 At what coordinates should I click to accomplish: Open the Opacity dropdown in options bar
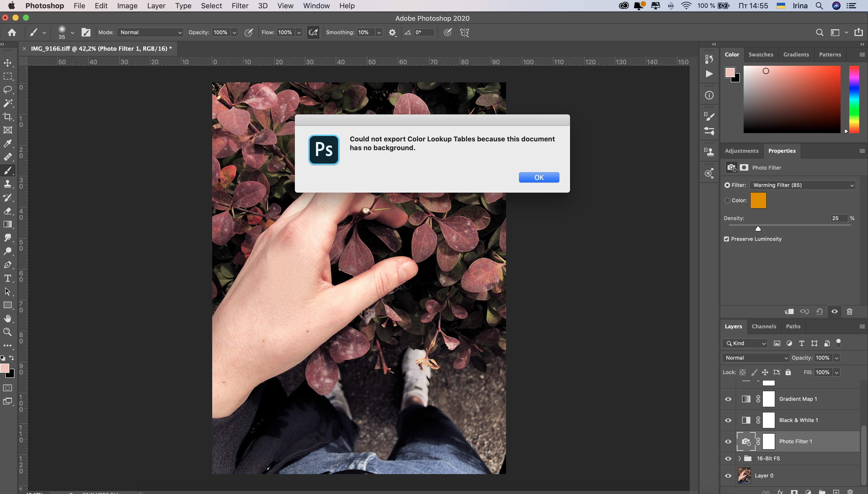coord(234,33)
